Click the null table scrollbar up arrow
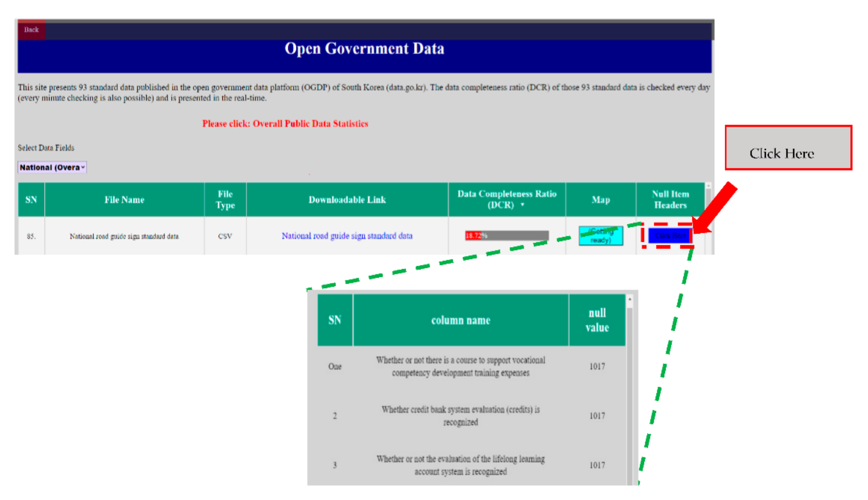Image resolution: width=868 pixels, height=500 pixels. [x=630, y=300]
